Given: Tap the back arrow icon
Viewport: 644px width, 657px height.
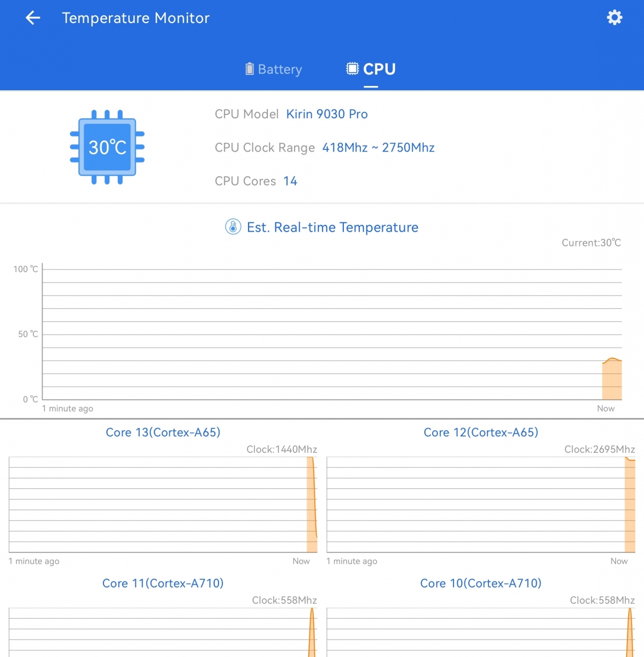Looking at the screenshot, I should pyautogui.click(x=33, y=18).
